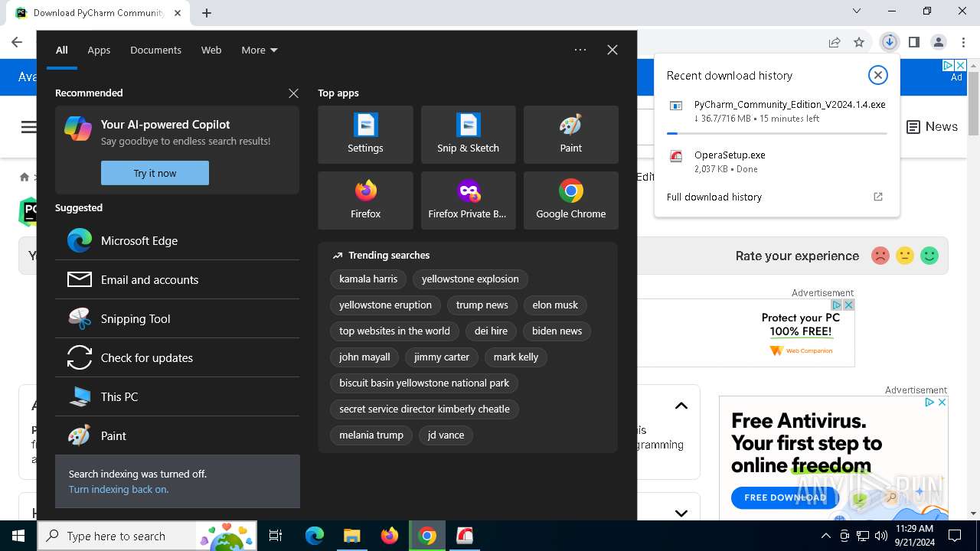Image resolution: width=980 pixels, height=551 pixels.
Task: Click Chrome icon on taskbar
Action: tap(427, 536)
